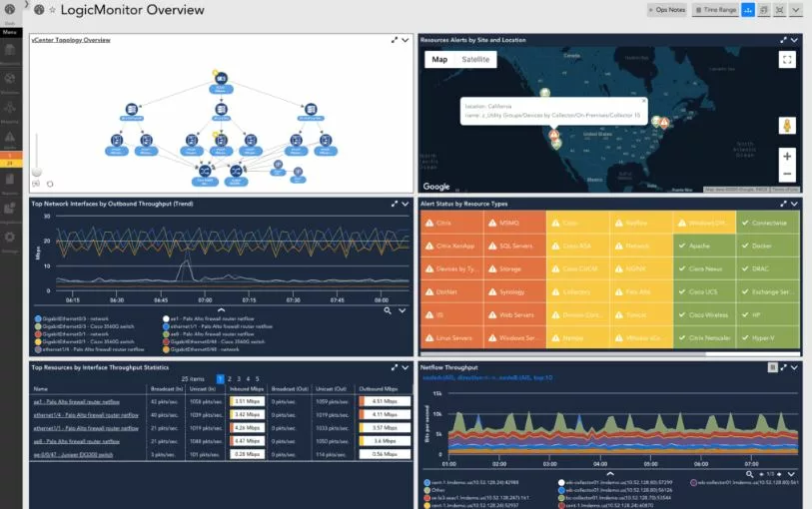Click the dashboard fullscreen icon in the top toolbar
This screenshot has width=812, height=509.
point(779,10)
